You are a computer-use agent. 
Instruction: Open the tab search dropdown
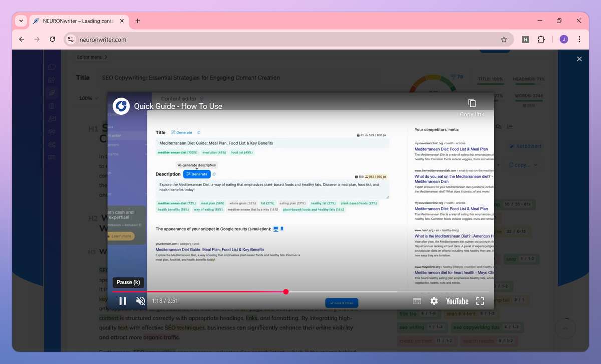coord(21,21)
